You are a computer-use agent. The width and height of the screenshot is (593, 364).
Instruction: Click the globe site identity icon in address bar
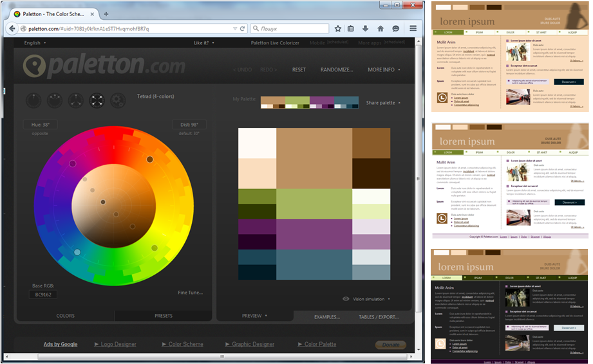pos(23,29)
